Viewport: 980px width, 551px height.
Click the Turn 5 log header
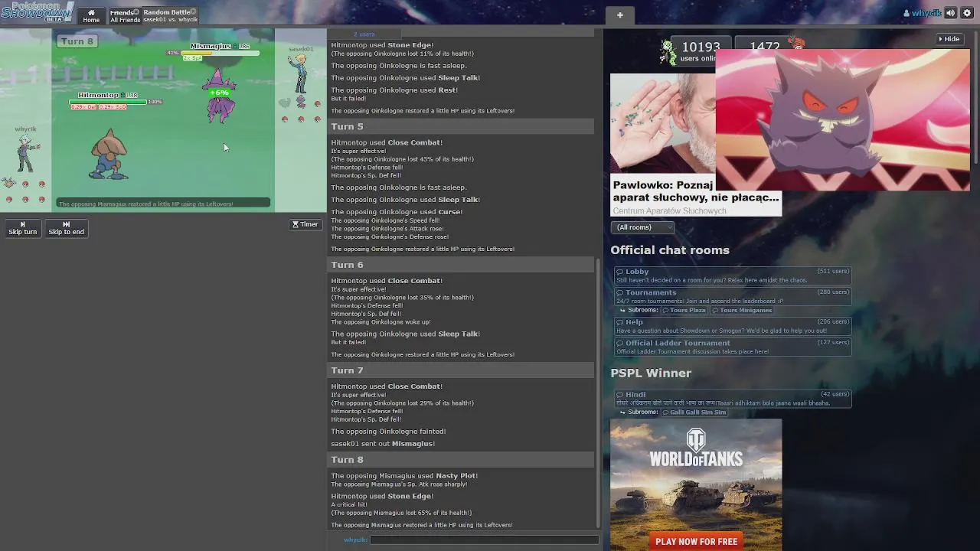pyautogui.click(x=460, y=126)
